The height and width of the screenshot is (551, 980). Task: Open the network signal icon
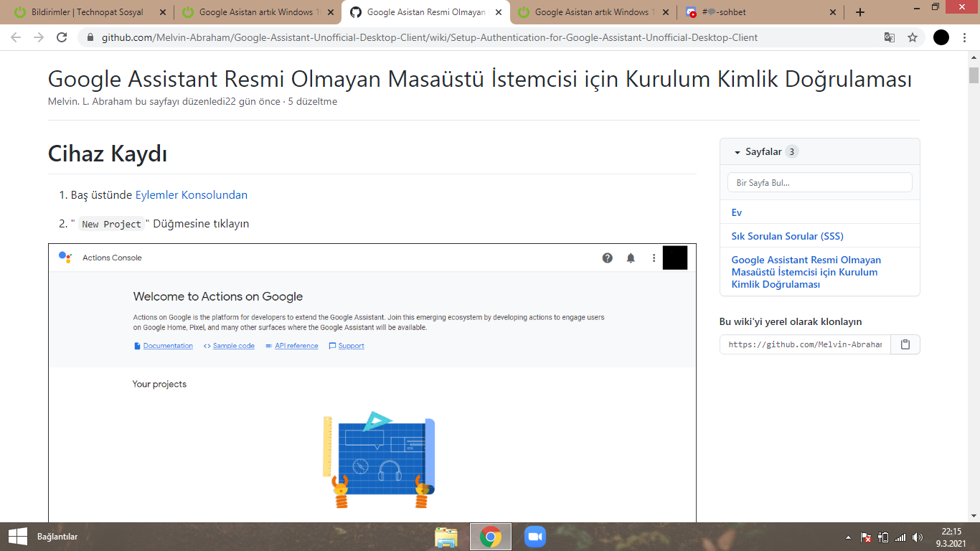(x=900, y=537)
